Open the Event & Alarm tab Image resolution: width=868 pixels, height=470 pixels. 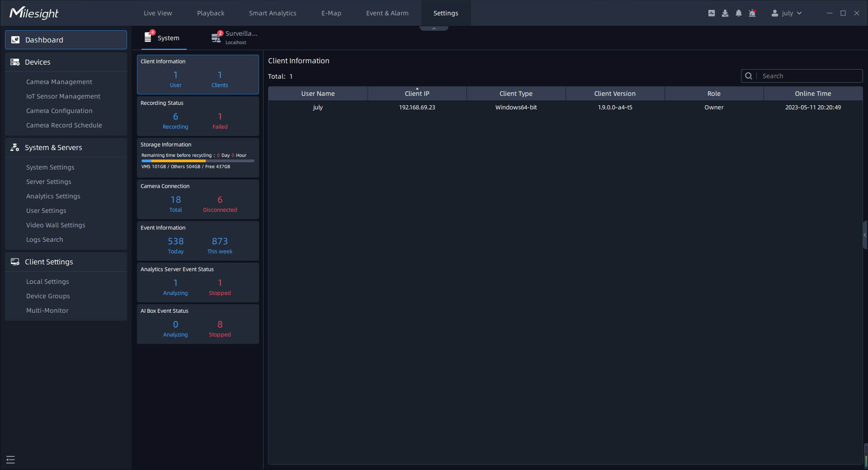[x=387, y=13]
